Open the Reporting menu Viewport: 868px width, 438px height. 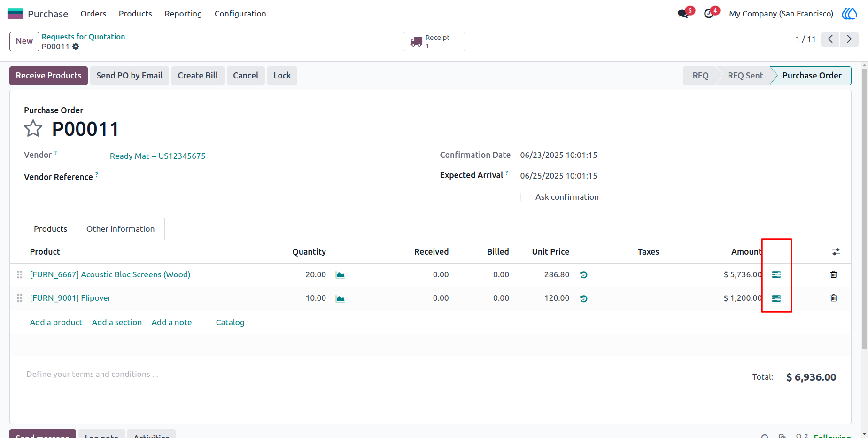pyautogui.click(x=183, y=14)
